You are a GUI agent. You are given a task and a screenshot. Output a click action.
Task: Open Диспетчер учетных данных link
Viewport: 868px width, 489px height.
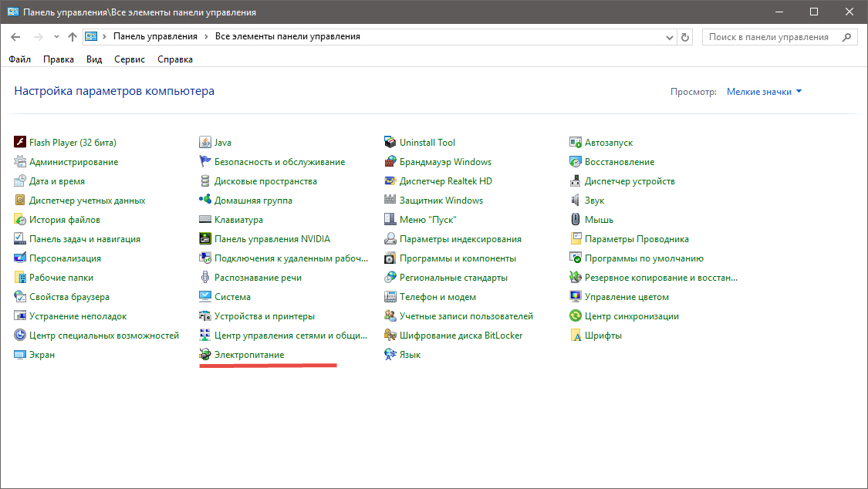[87, 201]
